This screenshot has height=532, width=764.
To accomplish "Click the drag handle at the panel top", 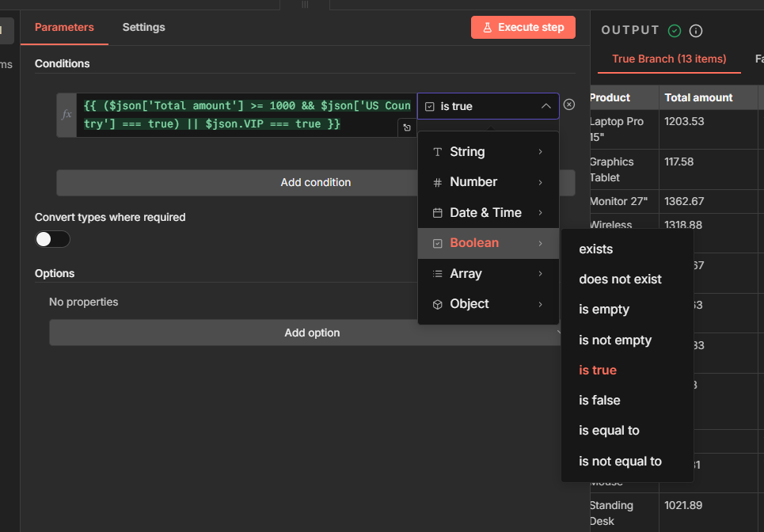I will [x=305, y=4].
